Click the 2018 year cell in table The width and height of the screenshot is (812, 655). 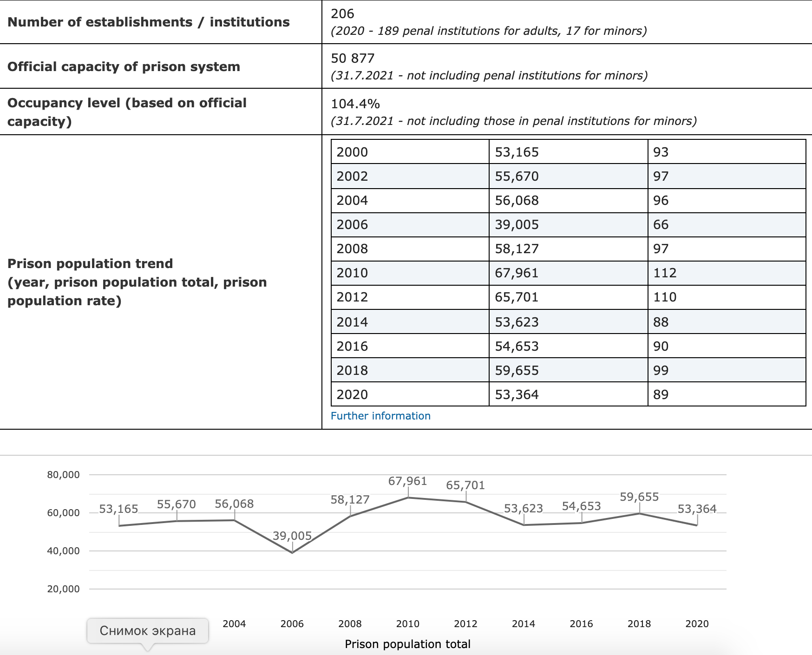tap(352, 370)
